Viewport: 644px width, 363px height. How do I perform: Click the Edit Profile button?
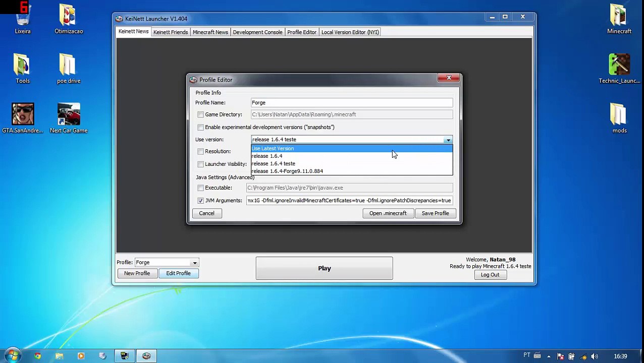click(178, 273)
